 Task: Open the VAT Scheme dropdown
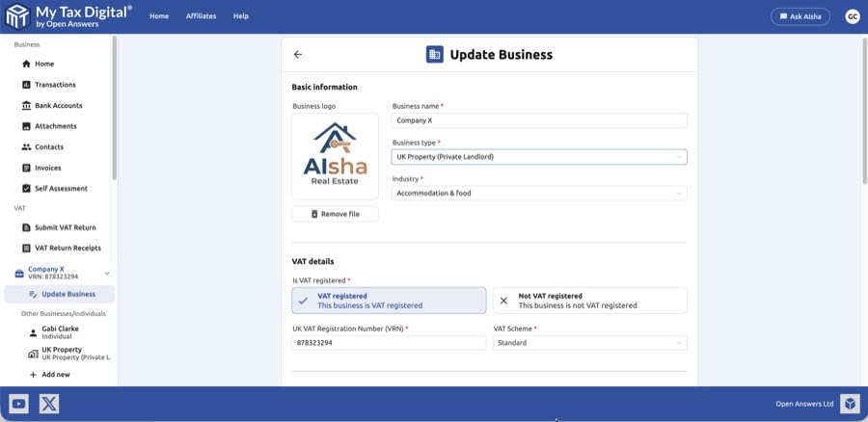coord(590,343)
